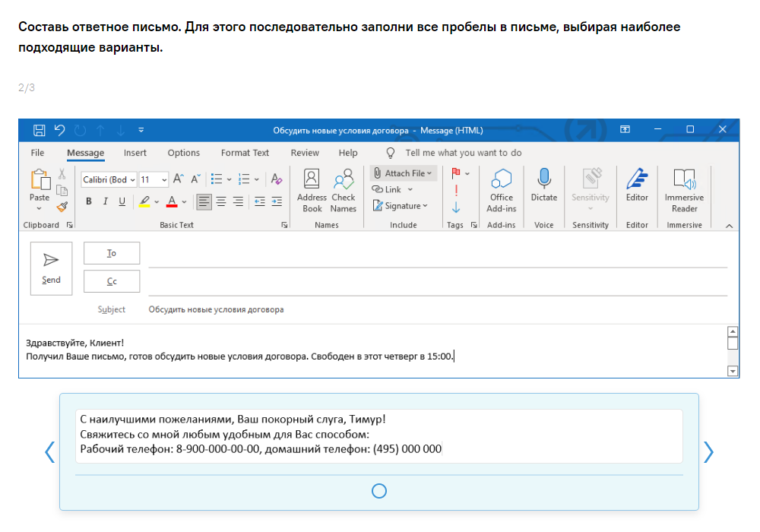The width and height of the screenshot is (760, 532).
Task: Apply the yellow text highlight color
Action: point(144,201)
